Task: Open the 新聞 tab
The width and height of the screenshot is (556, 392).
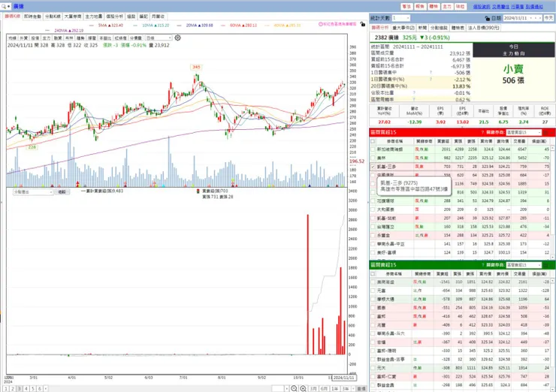Action: coord(422,28)
